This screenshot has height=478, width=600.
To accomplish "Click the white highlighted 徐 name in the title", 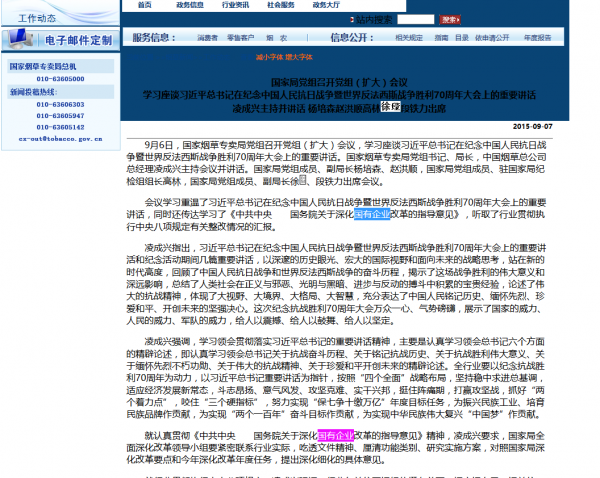I will [390, 107].
